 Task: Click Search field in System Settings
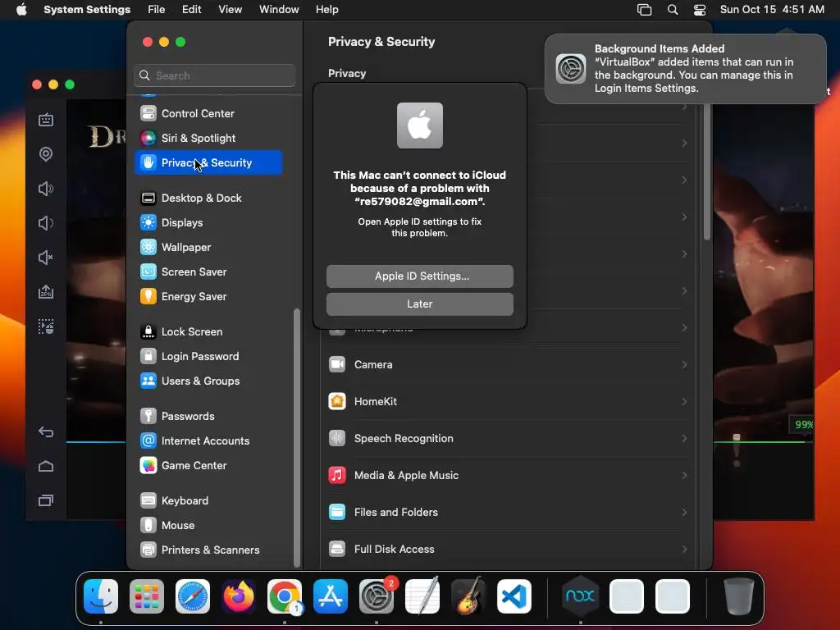(214, 75)
